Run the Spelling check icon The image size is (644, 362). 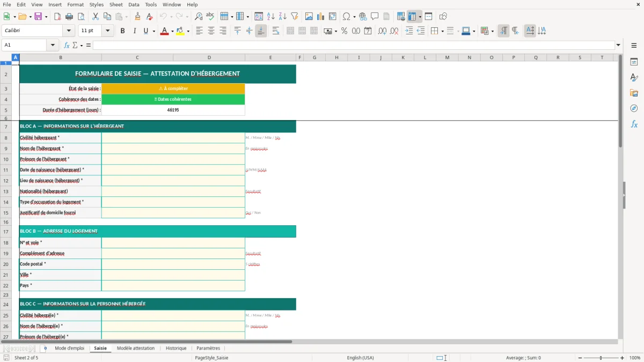[210, 17]
